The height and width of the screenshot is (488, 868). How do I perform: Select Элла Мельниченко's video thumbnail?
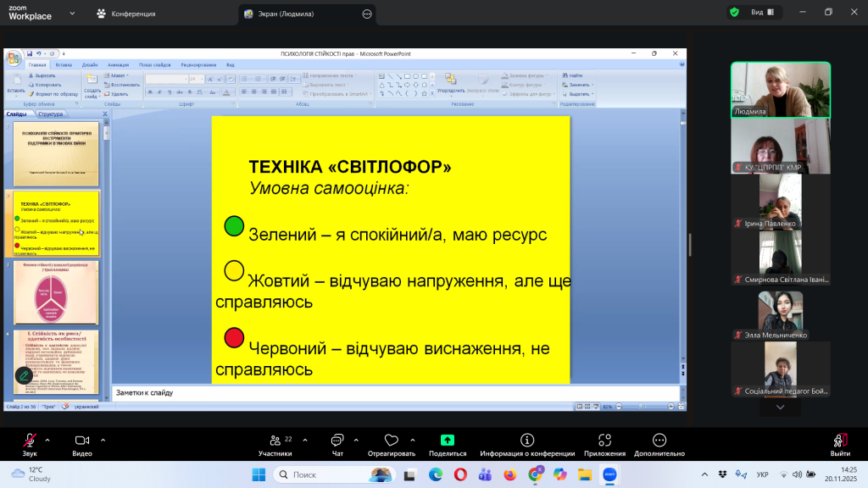pyautogui.click(x=781, y=315)
